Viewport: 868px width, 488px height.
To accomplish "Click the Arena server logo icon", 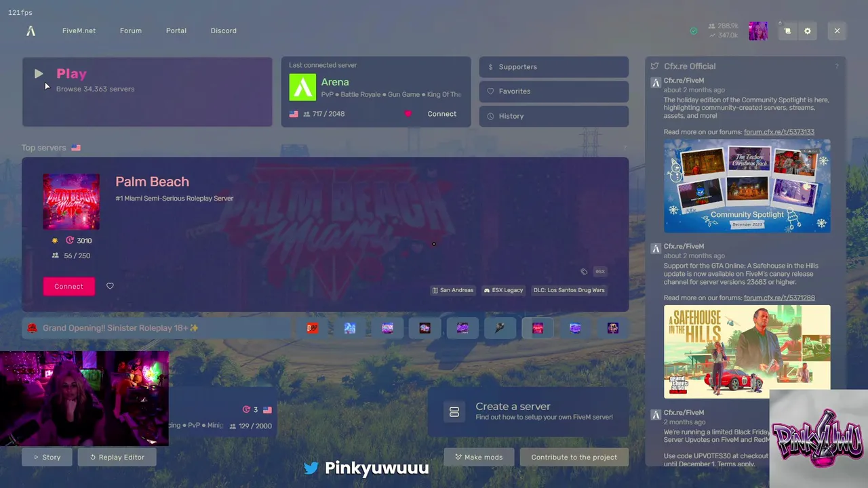I will [x=302, y=87].
